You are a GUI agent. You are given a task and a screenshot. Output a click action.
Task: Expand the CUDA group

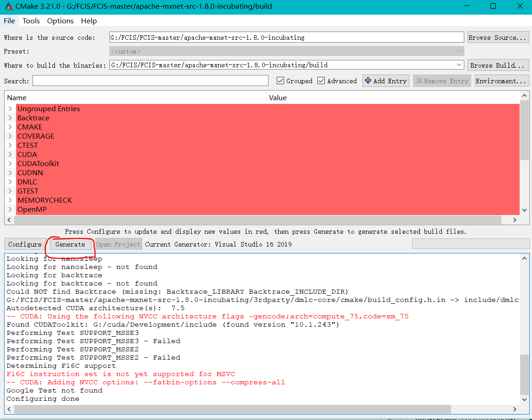[10, 154]
